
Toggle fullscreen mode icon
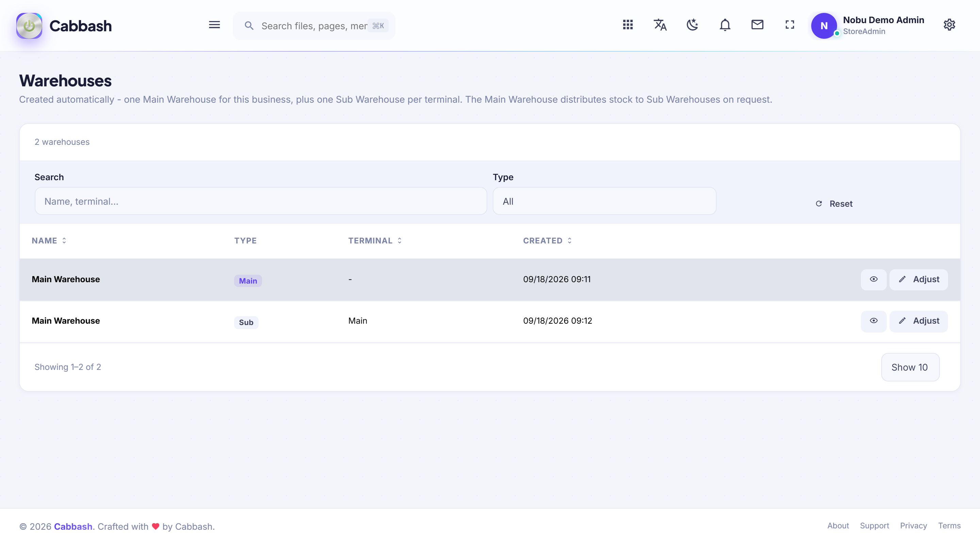tap(790, 25)
